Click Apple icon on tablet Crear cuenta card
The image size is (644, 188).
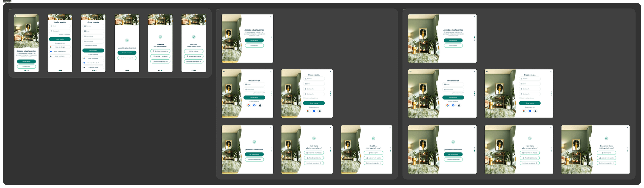coord(320,111)
